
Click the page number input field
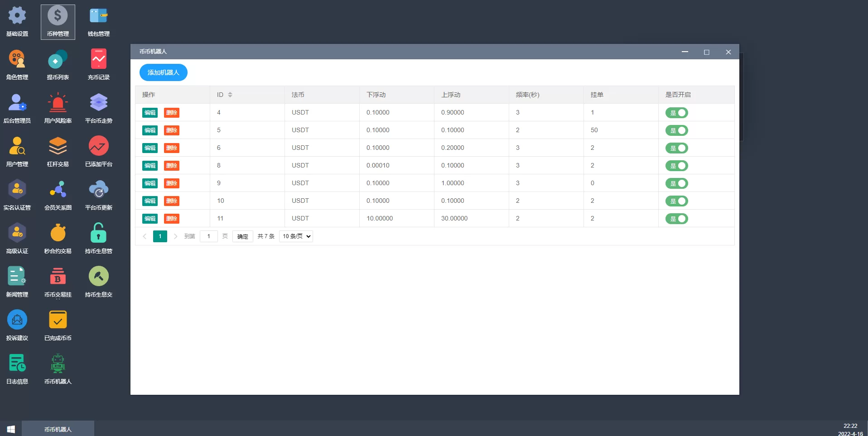209,236
